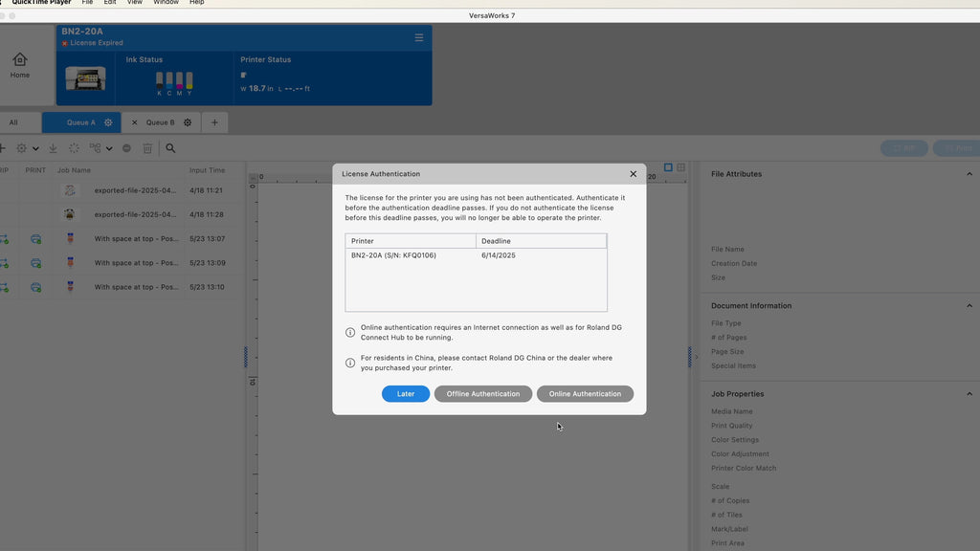This screenshot has height=551, width=980.
Task: Click print status icon for 5/23 13:07 job
Action: [x=35, y=238]
